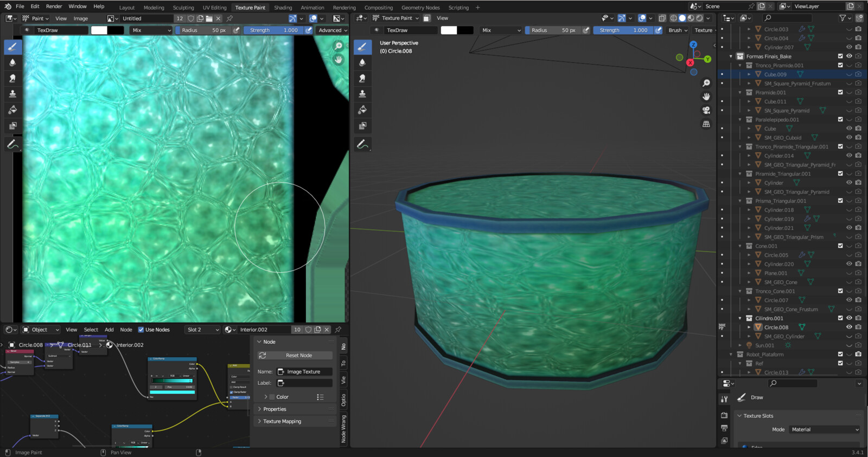
Task: Toggle X-ray in the 3D viewport header
Action: coord(662,18)
